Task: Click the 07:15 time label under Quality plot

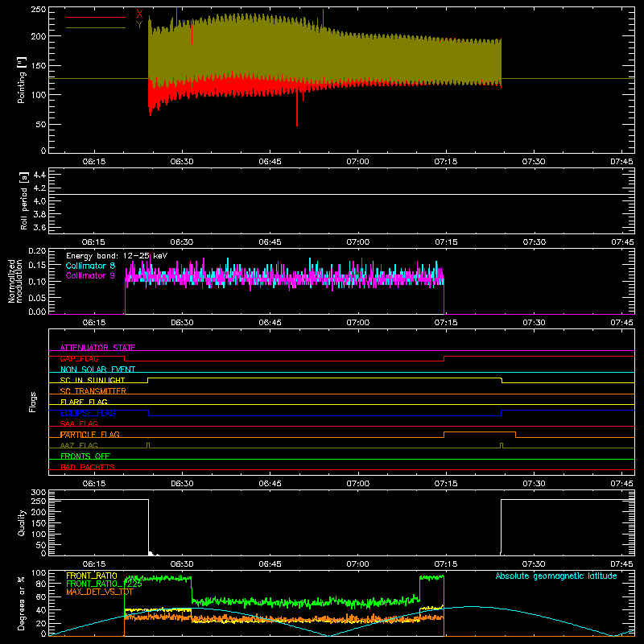Action: 446,564
